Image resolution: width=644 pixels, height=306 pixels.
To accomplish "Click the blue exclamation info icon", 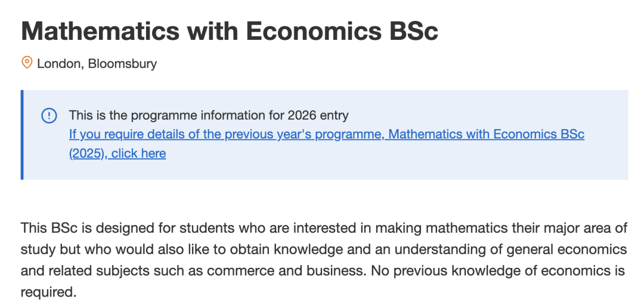I will tap(49, 115).
